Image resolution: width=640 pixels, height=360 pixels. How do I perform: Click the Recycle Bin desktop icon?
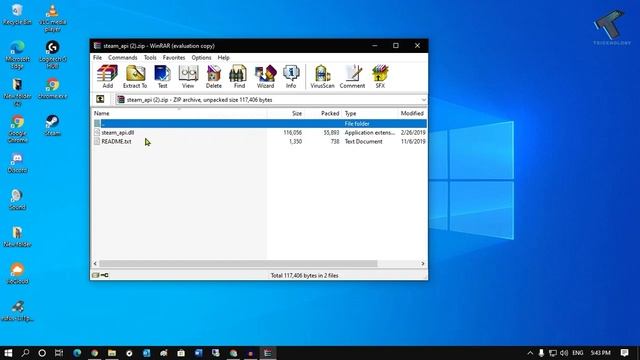coord(17,14)
